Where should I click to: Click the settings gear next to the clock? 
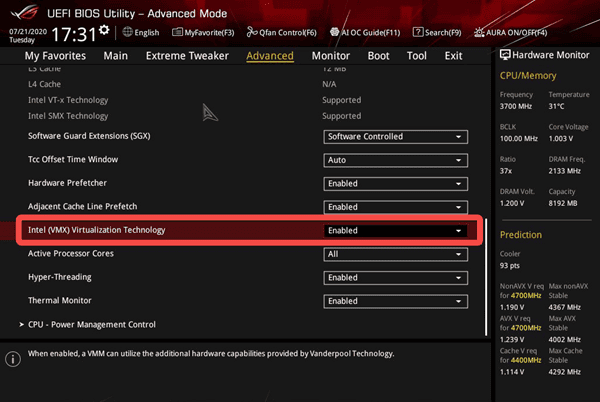point(104,30)
